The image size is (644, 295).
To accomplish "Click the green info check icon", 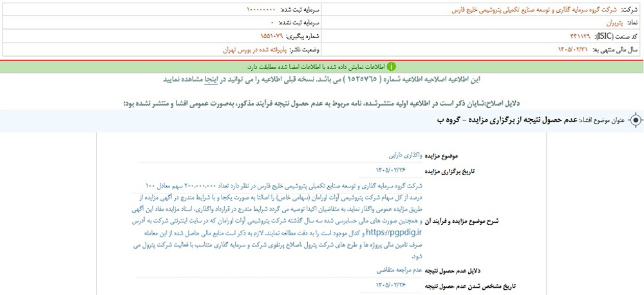I will 392,66.
